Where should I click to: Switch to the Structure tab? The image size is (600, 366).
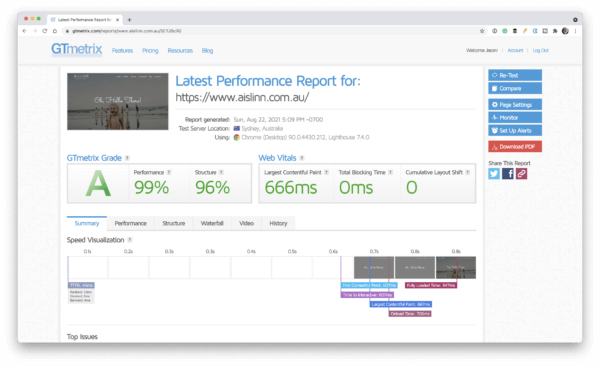click(174, 223)
